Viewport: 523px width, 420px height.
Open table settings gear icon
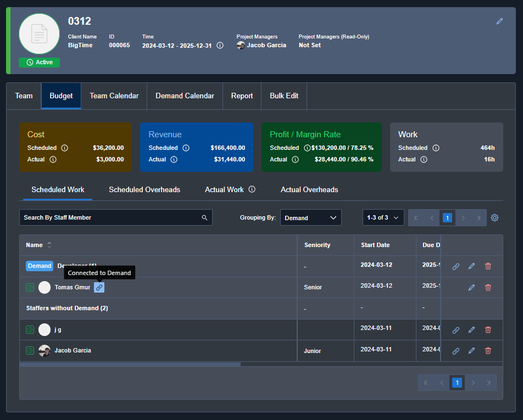coord(494,218)
